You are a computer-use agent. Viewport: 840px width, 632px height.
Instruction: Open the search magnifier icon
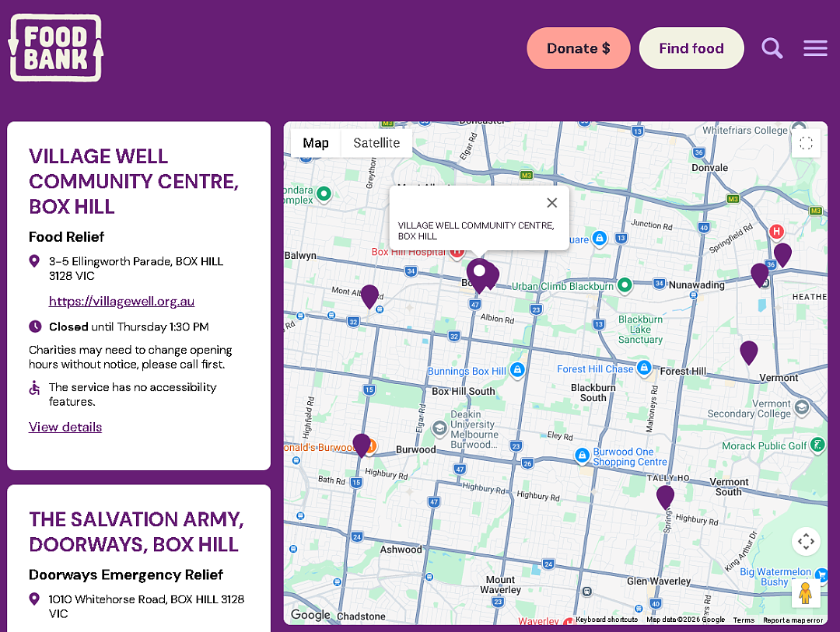click(772, 48)
